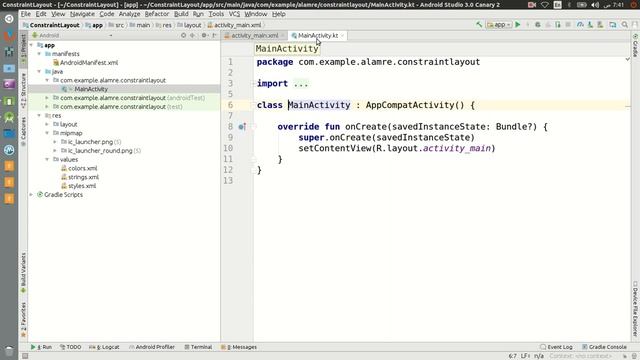Toggle the Favorites tool window

pos(23,320)
